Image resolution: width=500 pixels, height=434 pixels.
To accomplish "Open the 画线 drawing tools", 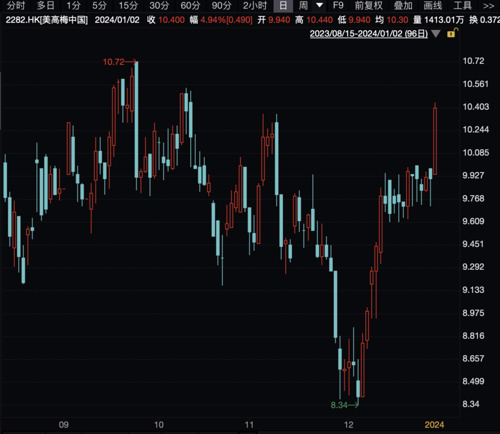I will (x=433, y=6).
